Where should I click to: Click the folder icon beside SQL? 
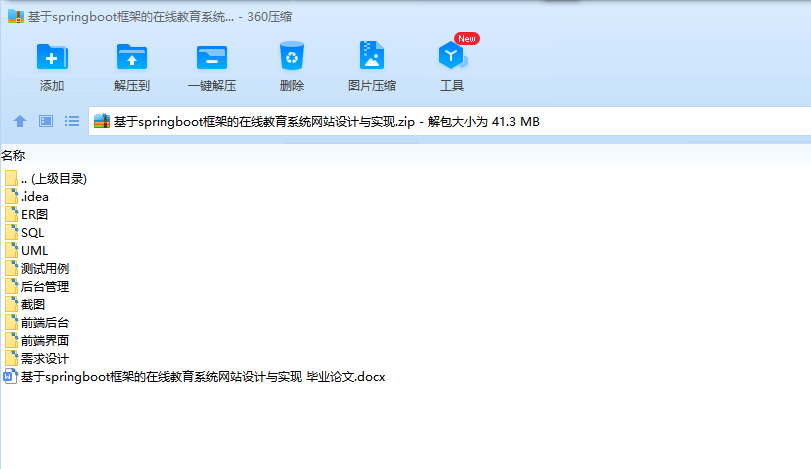11,232
